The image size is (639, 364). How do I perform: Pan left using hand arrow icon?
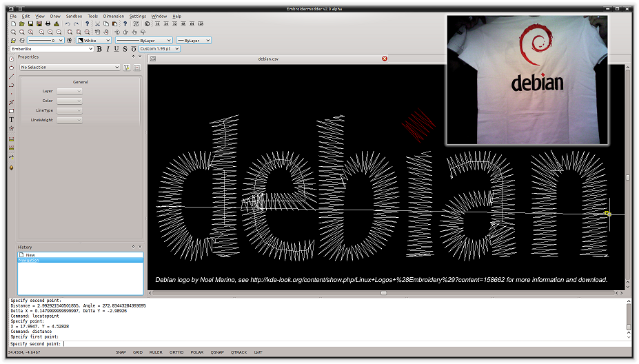point(117,32)
